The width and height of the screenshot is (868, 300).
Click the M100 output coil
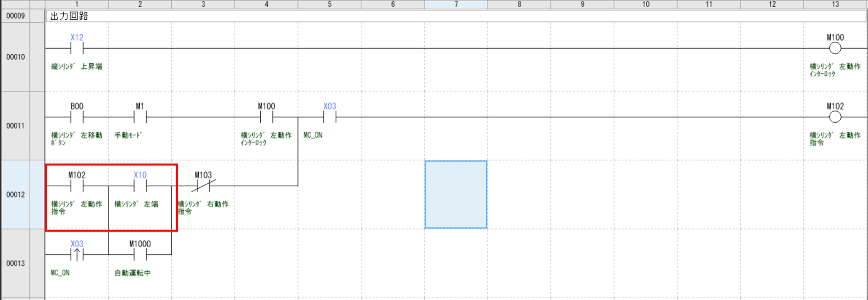[x=835, y=48]
